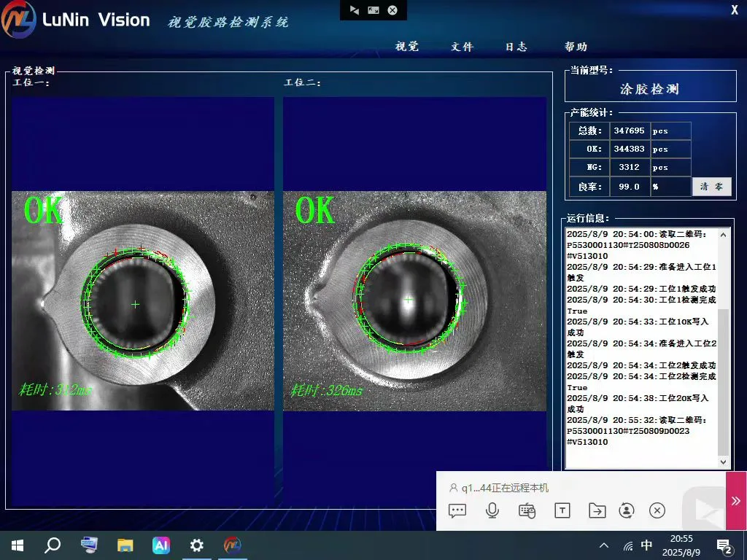This screenshot has height=560, width=747.
Task: Click the computer monitor app on the taskbar
Action: pyautogui.click(x=89, y=545)
